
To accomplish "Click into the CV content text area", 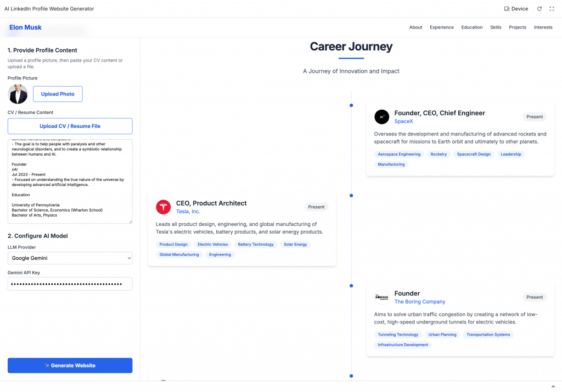I will [x=70, y=181].
